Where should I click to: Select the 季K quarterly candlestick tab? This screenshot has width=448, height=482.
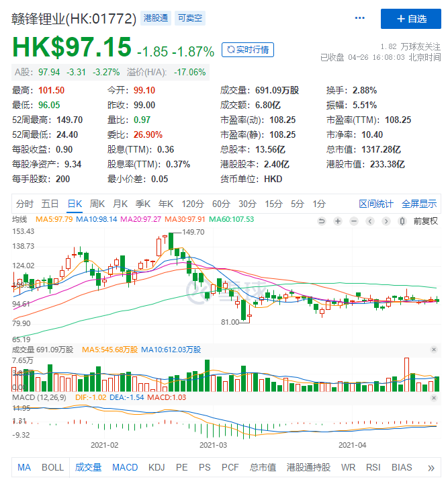click(143, 204)
